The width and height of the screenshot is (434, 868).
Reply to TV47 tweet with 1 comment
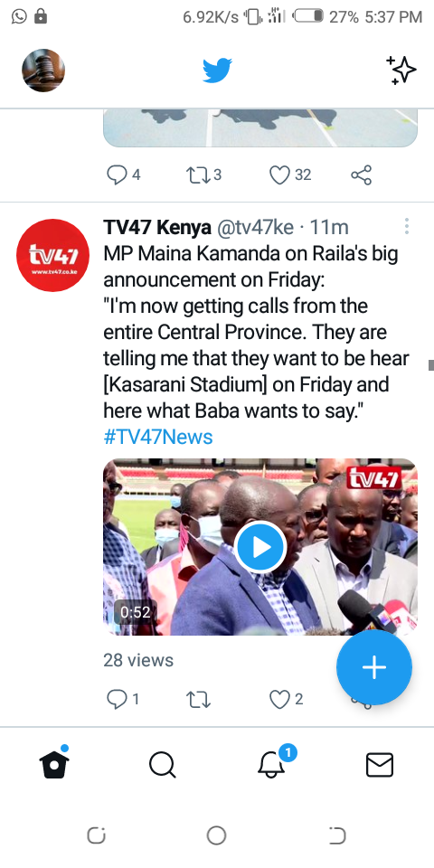(x=123, y=699)
